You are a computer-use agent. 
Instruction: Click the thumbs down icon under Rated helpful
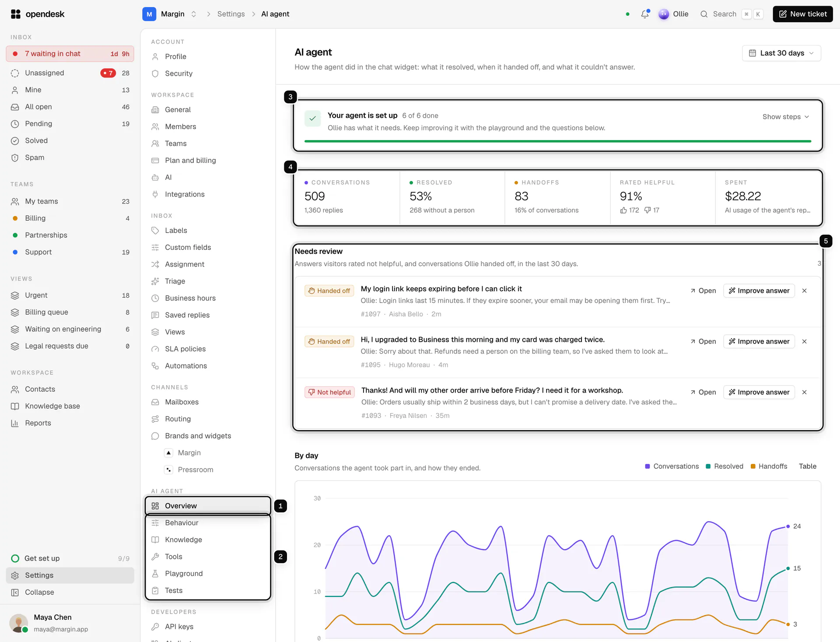(647, 210)
